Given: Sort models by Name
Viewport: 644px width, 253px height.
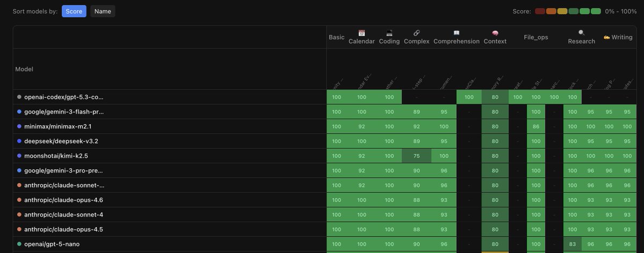Looking at the screenshot, I should coord(103,11).
